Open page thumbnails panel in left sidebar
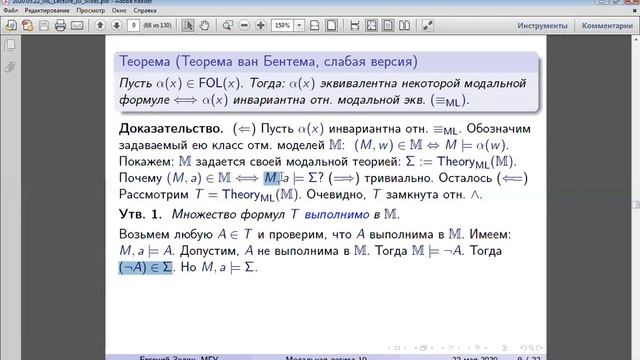 click(10, 45)
